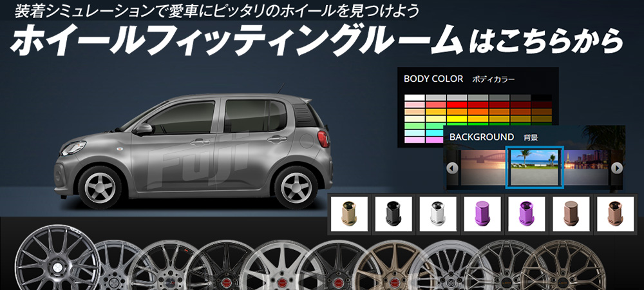Click the "BODY COLOR" heading
This screenshot has width=644, height=290.
coord(433,79)
